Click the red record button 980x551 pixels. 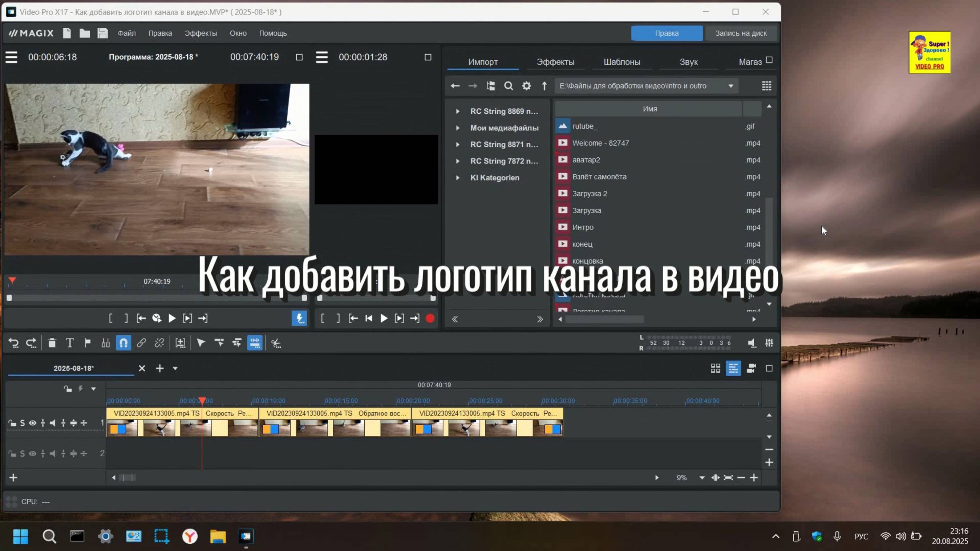coord(430,319)
